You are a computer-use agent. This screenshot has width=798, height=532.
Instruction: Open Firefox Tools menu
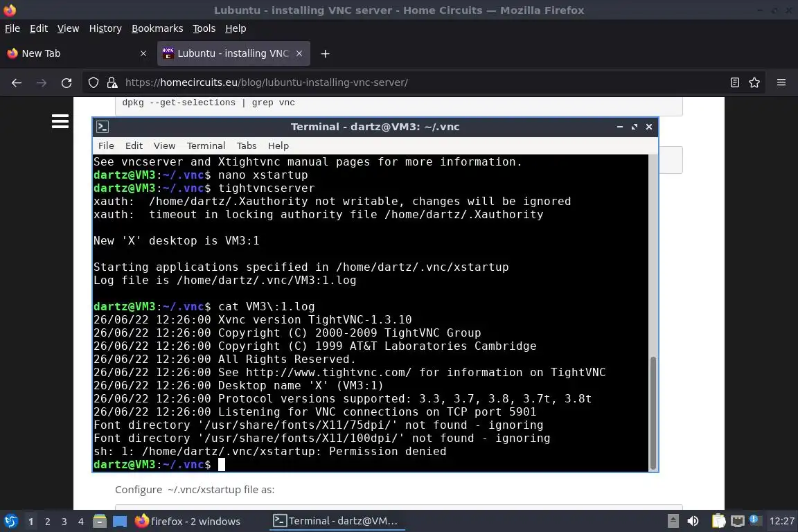click(204, 28)
